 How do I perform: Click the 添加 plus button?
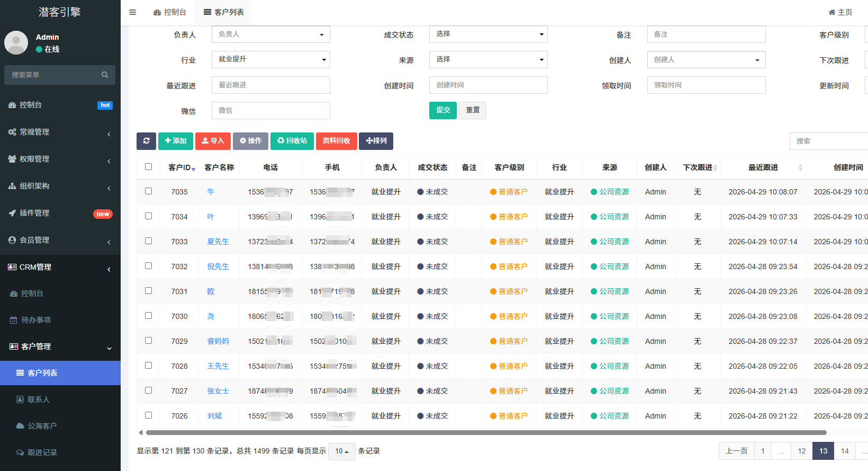[176, 141]
